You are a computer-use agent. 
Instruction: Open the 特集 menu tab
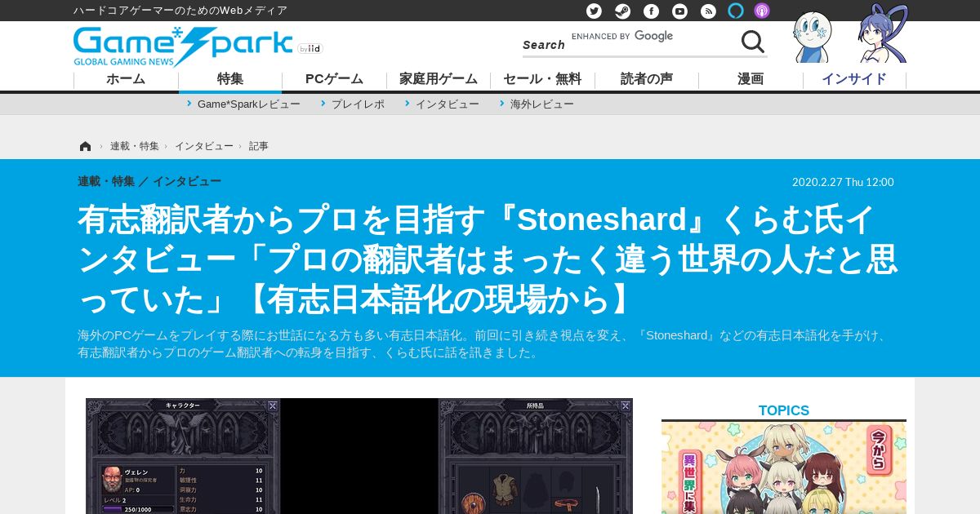click(x=230, y=79)
